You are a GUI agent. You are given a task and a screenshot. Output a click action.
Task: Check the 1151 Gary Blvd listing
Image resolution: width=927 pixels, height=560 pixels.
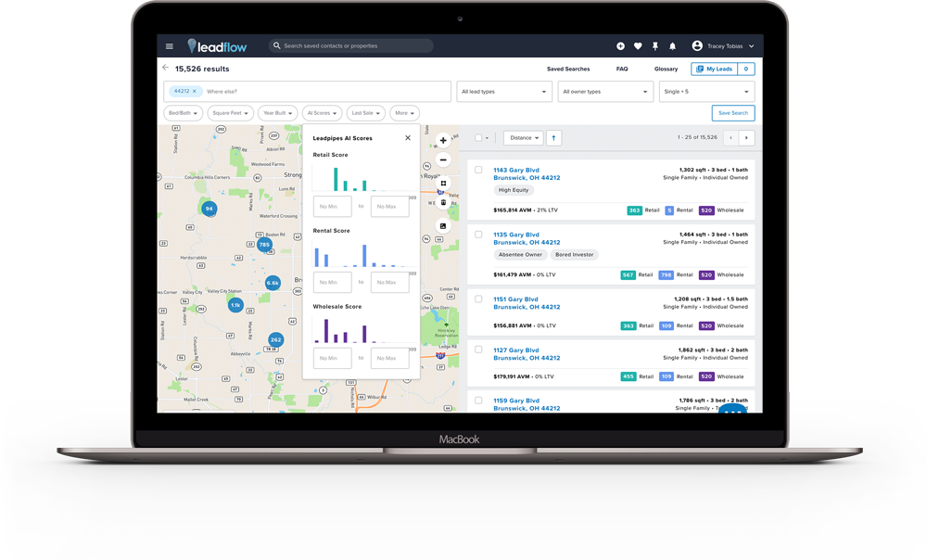[478, 299]
